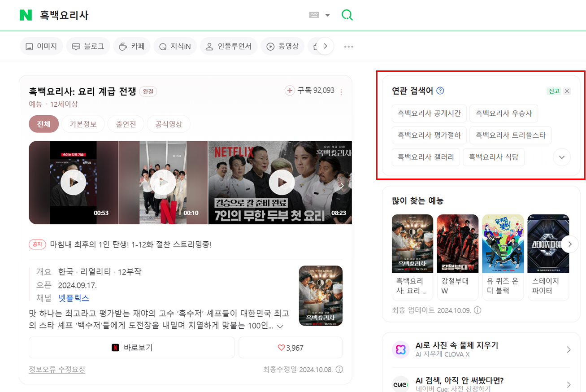Search 흑백요리사 평가절하 related term
Viewport: 586px width, 392px height.
[x=429, y=135]
